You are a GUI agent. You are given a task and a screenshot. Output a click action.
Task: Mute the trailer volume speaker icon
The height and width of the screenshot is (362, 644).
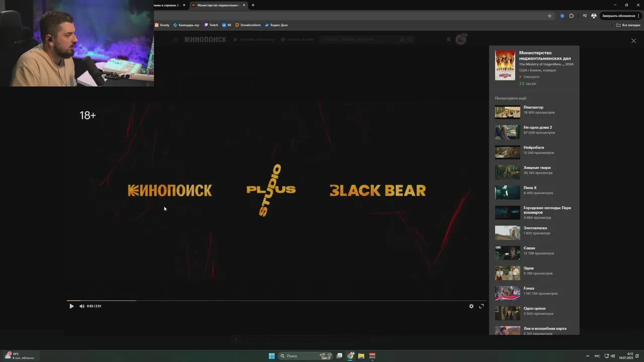click(82, 306)
